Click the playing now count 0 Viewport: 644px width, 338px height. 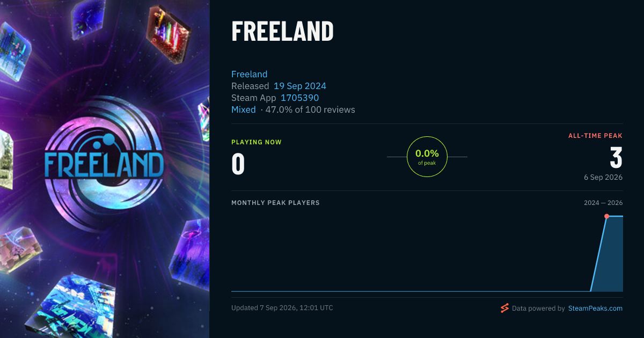coord(238,164)
